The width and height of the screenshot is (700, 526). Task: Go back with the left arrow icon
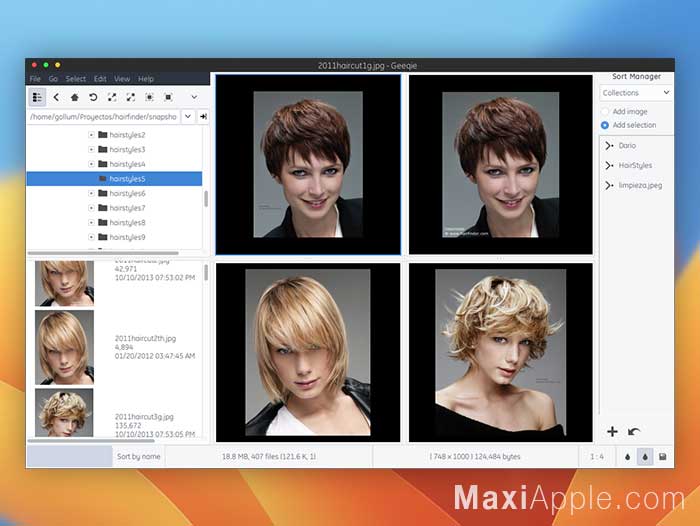pos(56,97)
